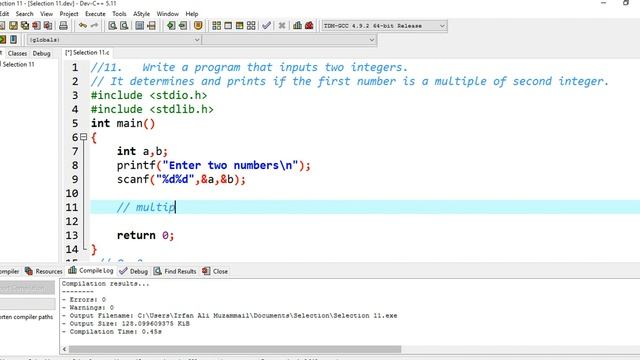The height and width of the screenshot is (360, 640).
Task: Open the Edit menu
Action: pos(4,13)
